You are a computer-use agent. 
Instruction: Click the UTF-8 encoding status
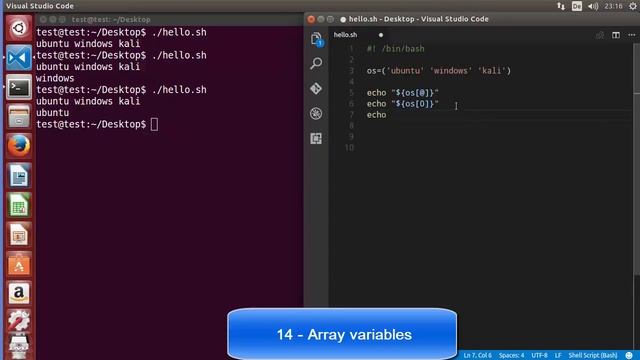539,355
